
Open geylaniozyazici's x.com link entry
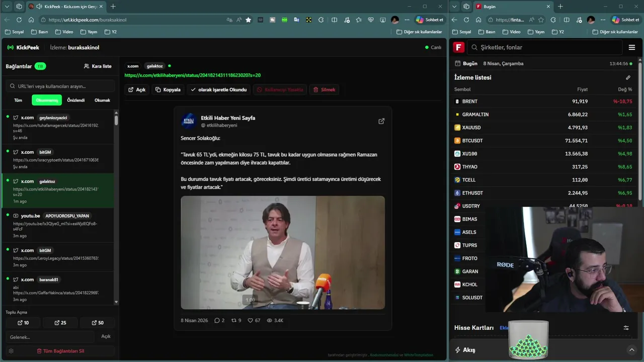pyautogui.click(x=58, y=128)
